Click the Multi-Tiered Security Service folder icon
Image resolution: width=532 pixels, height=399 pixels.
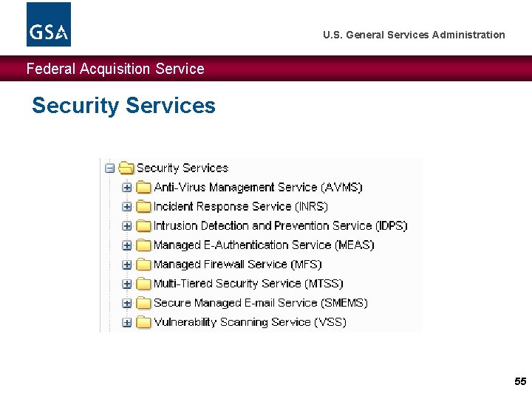143,284
